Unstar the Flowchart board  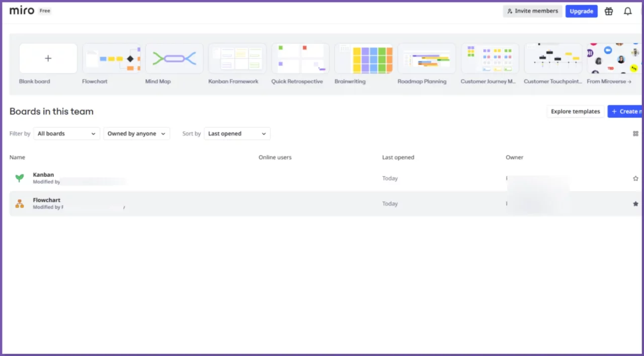(x=635, y=204)
